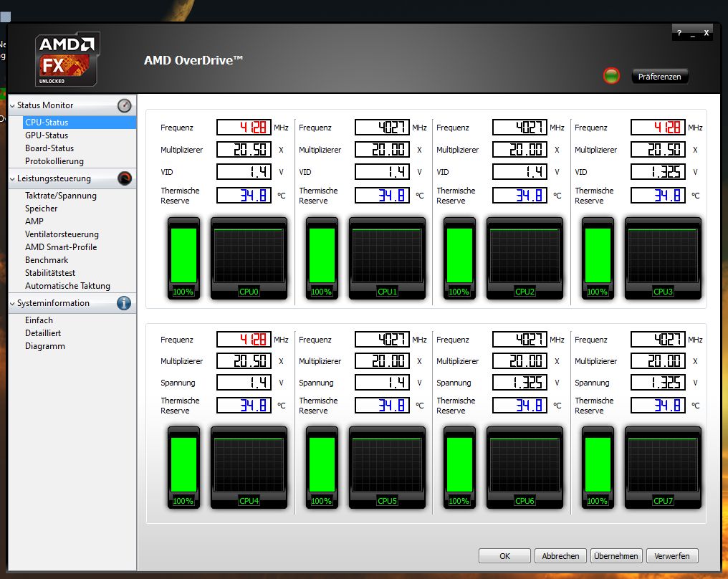This screenshot has height=579, width=728.
Task: Click CPU0 Frequenz value field
Action: (x=244, y=128)
